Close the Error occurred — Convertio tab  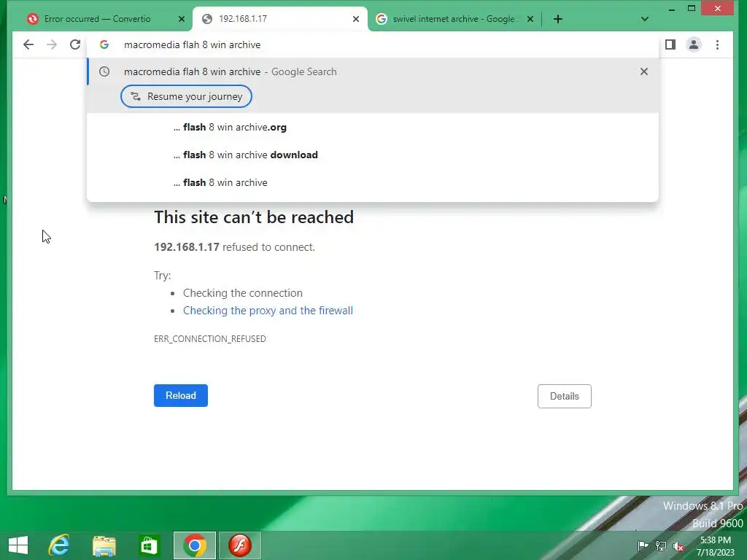click(182, 19)
